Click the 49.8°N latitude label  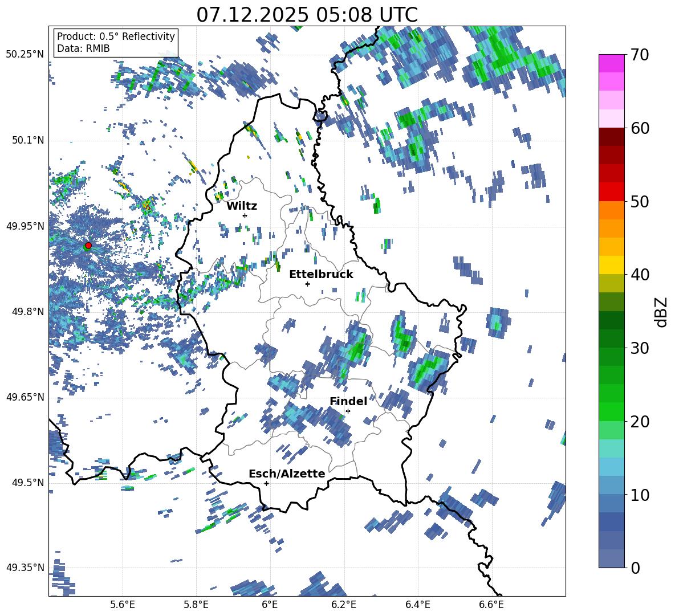pos(28,312)
